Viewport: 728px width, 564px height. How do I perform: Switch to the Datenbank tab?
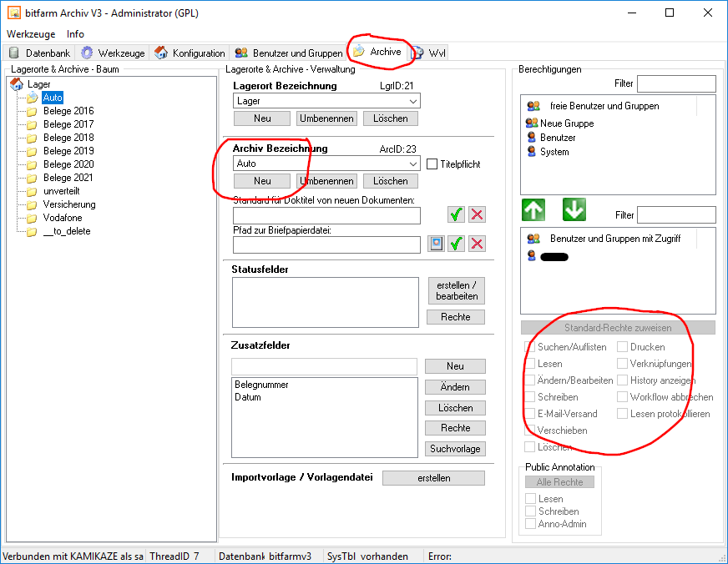(39, 53)
